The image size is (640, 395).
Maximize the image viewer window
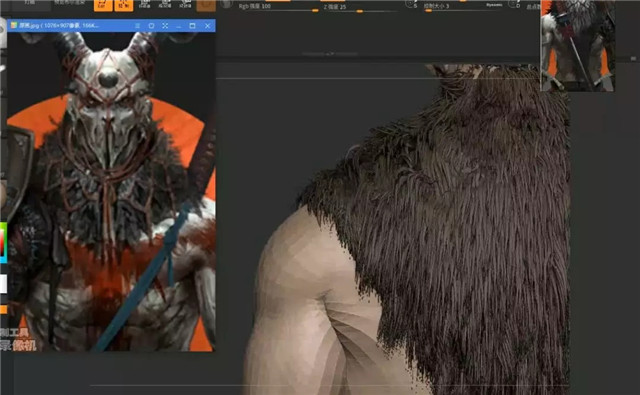193,26
